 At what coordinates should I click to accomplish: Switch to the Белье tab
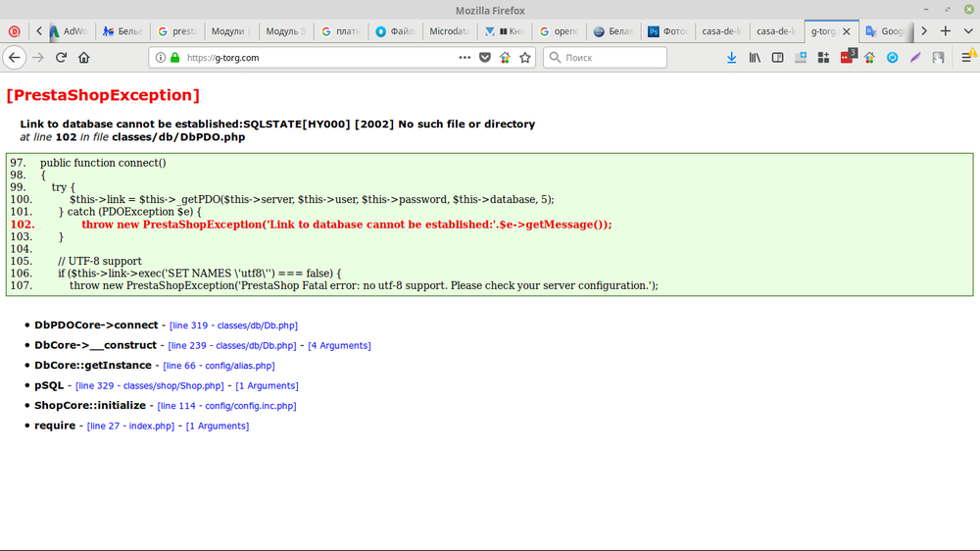point(123,31)
